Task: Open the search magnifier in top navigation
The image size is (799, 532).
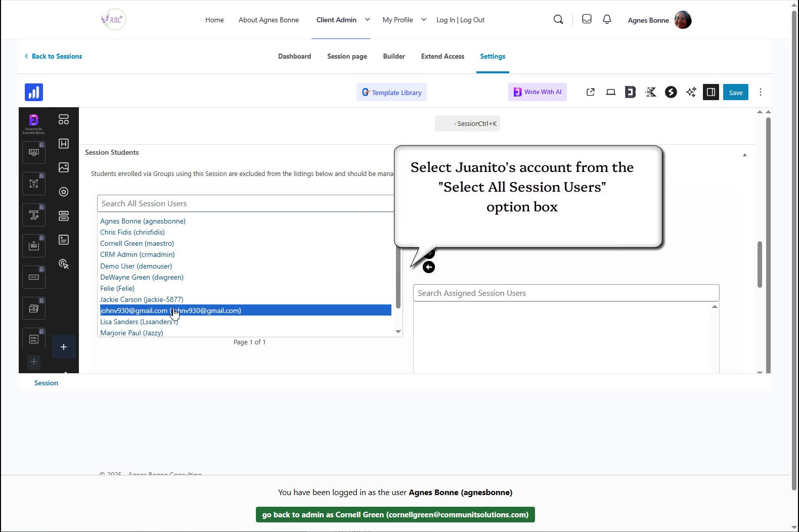Action: [558, 20]
